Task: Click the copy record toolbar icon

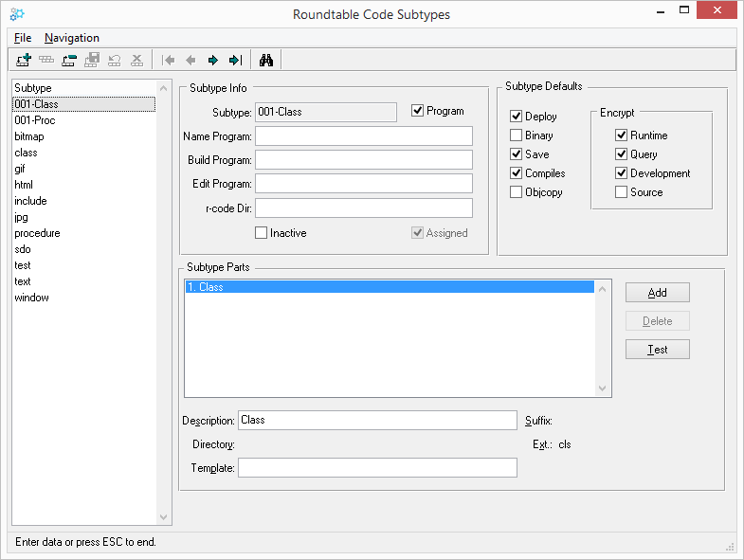Action: [x=69, y=60]
